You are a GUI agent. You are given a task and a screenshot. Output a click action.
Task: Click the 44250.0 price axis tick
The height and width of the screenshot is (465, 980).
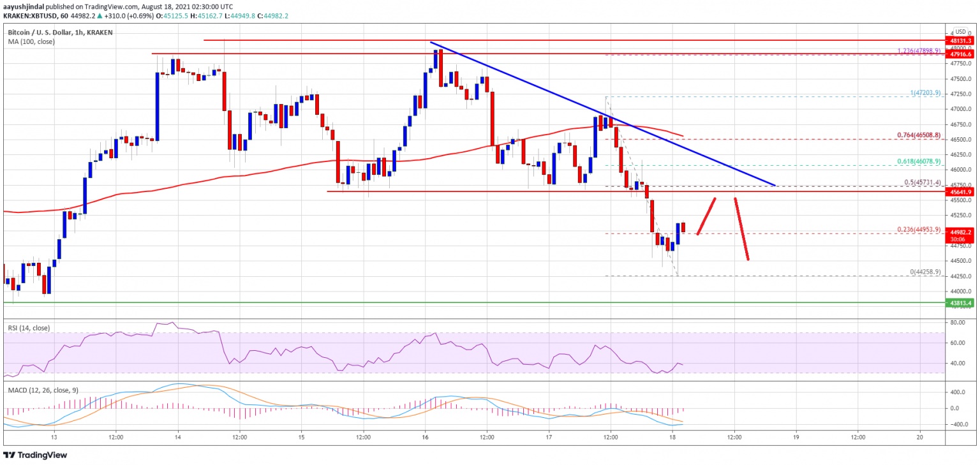[x=961, y=277]
